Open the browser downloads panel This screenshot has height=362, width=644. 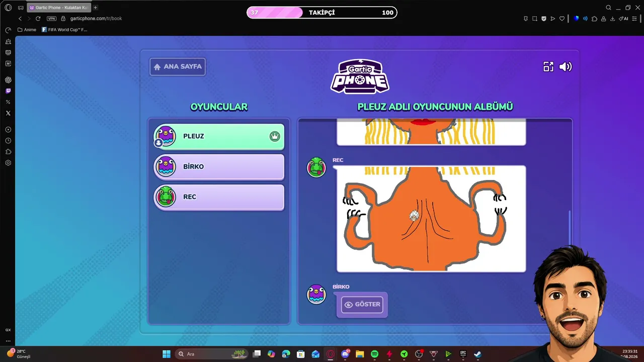pyautogui.click(x=612, y=19)
